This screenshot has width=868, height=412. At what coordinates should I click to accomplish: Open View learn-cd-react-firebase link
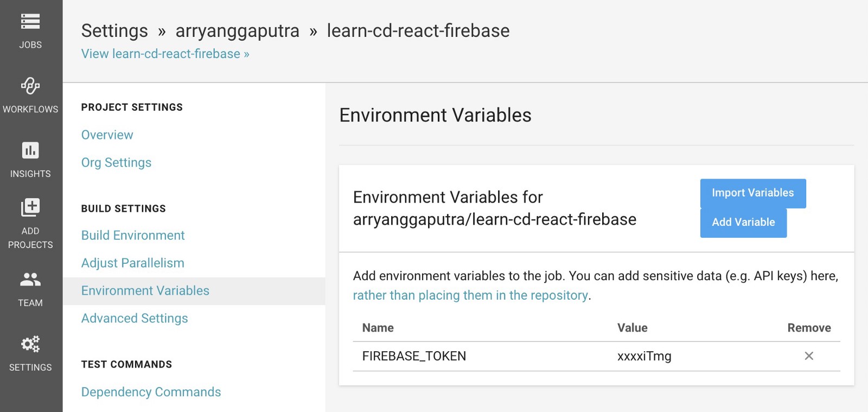click(165, 54)
